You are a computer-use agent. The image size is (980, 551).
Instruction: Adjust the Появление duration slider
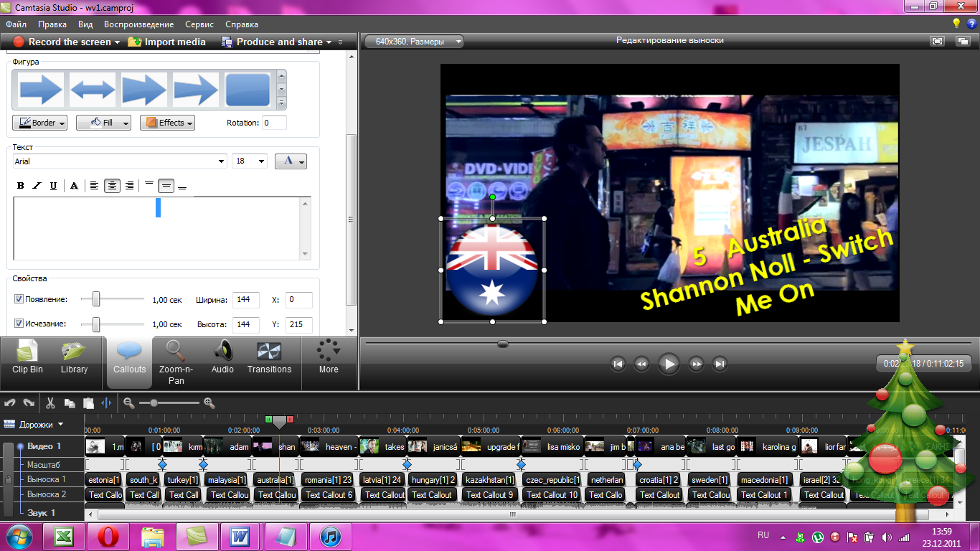(95, 299)
